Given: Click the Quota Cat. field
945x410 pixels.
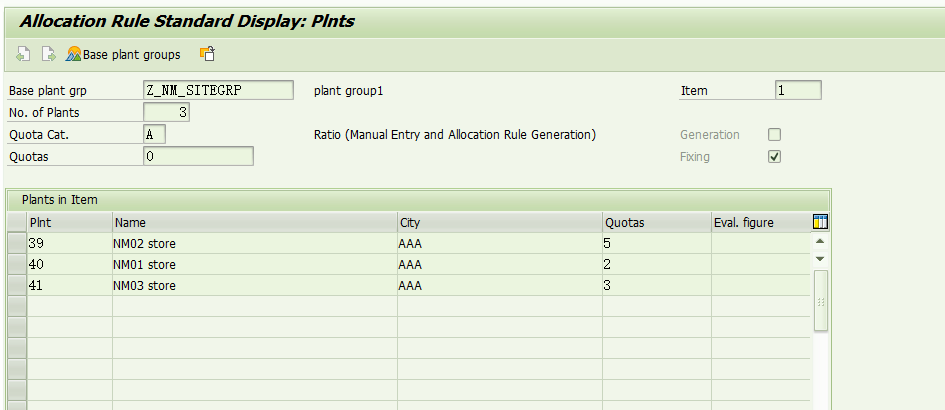Looking at the screenshot, I should click(x=154, y=134).
